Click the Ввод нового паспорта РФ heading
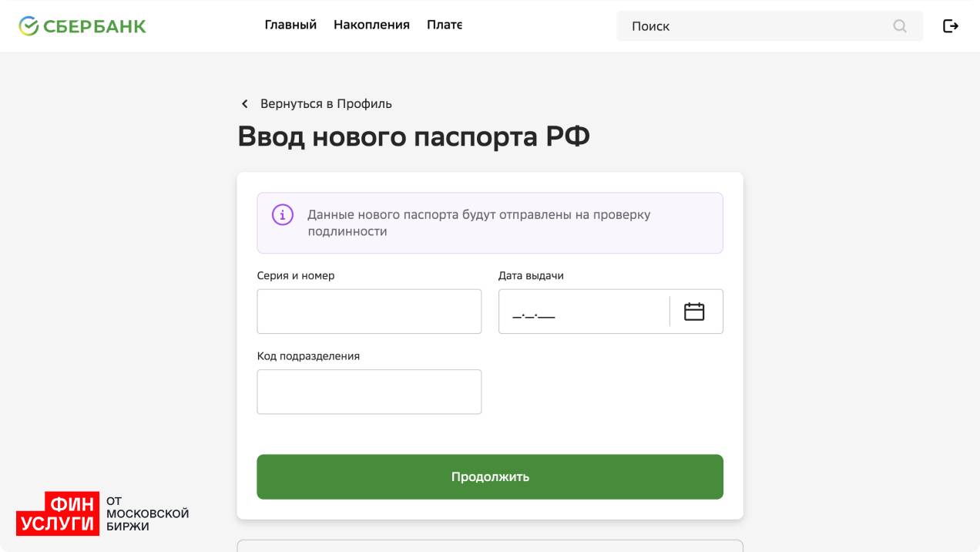The width and height of the screenshot is (980, 552). 414,137
